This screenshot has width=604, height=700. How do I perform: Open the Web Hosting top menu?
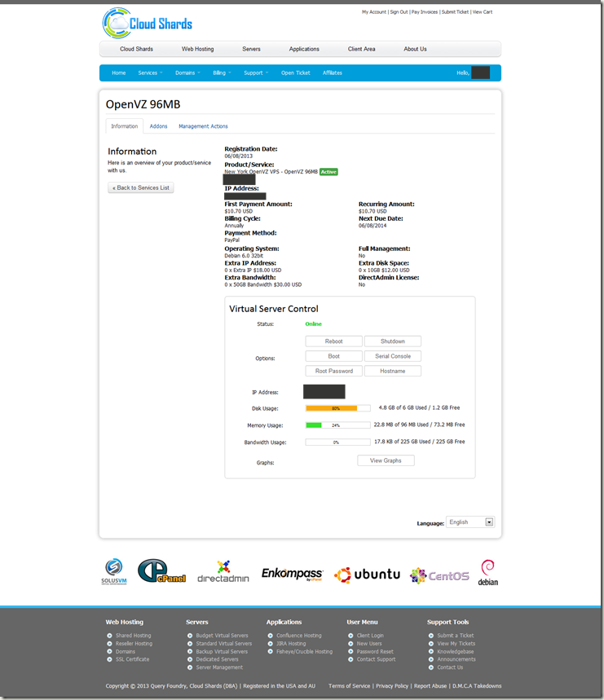(197, 49)
